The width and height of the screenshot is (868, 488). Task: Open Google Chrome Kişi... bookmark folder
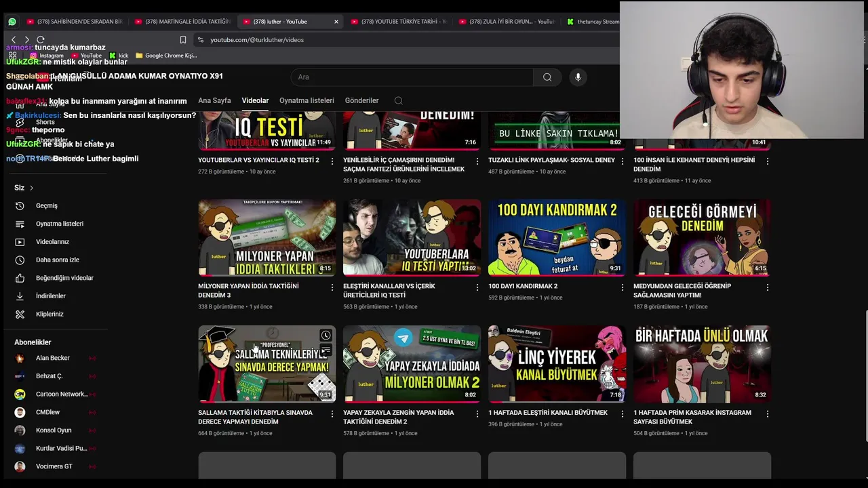tap(166, 56)
